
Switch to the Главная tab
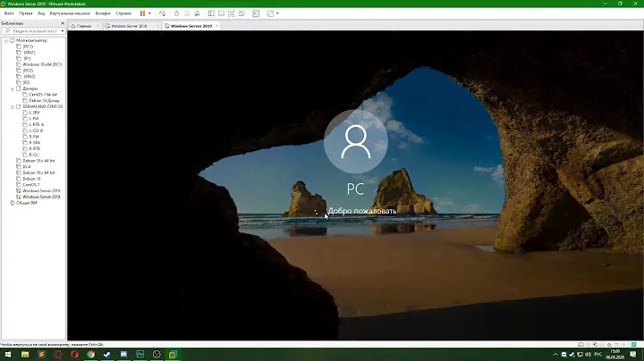(83, 27)
